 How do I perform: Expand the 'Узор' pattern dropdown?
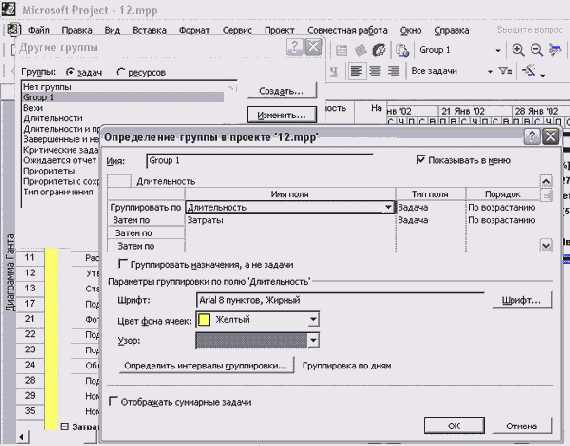pyautogui.click(x=313, y=341)
